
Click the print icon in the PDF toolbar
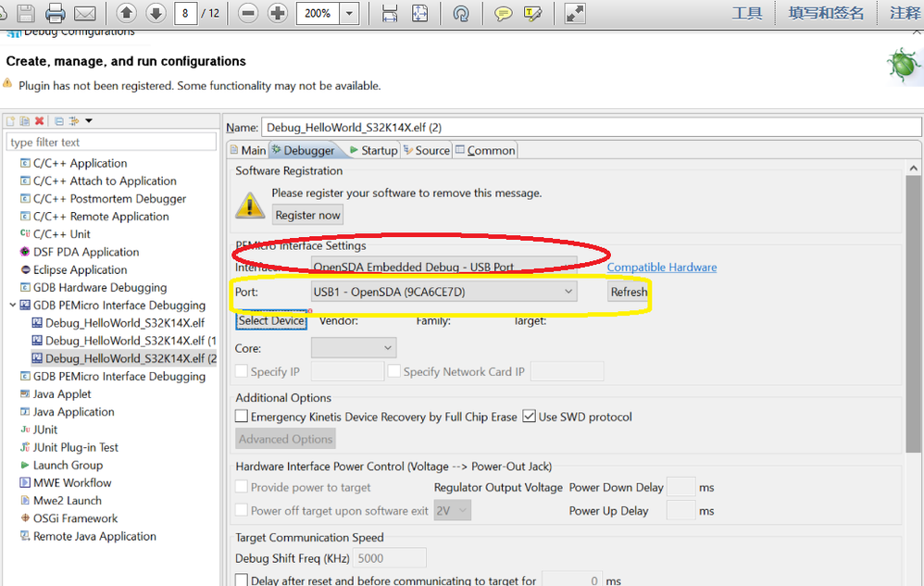56,13
